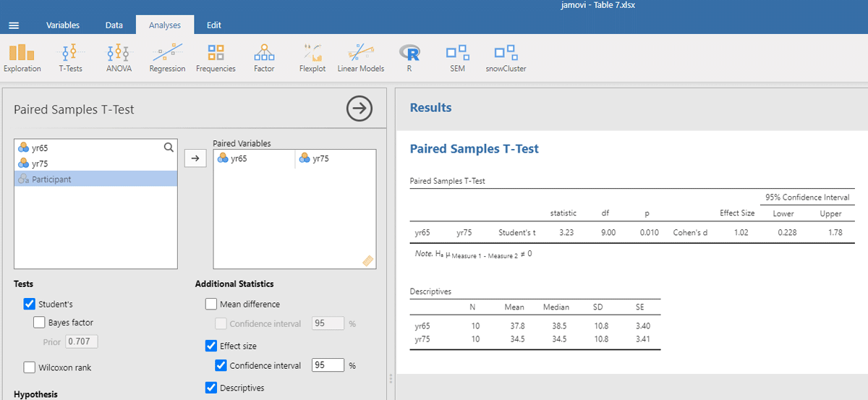Screen dimensions: 868x400
Task: Open the T-Tests analysis menu
Action: pyautogui.click(x=70, y=58)
